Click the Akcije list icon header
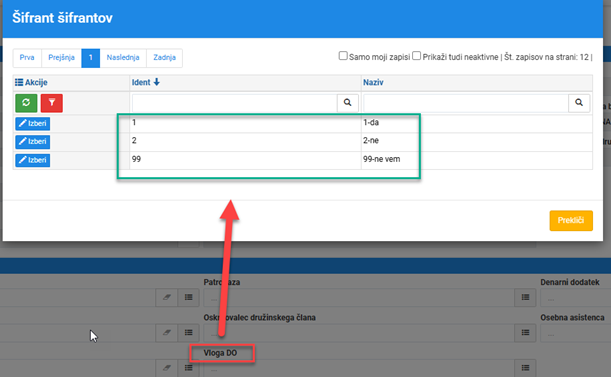The height and width of the screenshot is (377, 611). 19,82
